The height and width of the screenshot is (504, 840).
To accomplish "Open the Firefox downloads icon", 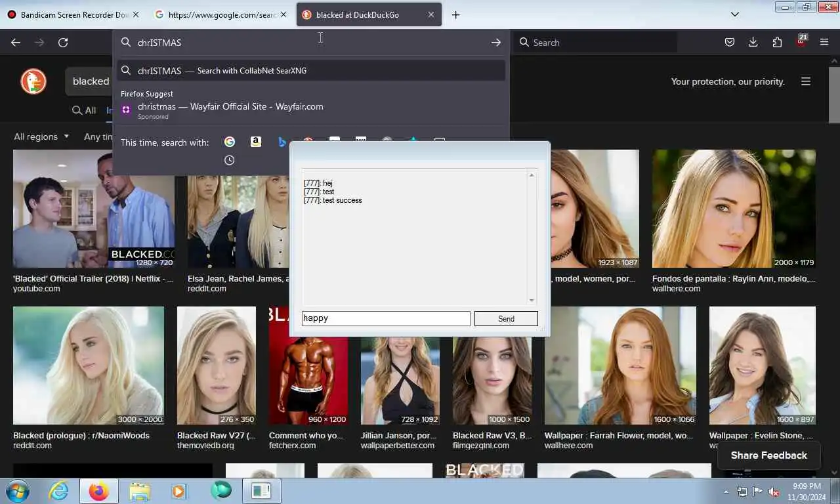I will tap(753, 42).
